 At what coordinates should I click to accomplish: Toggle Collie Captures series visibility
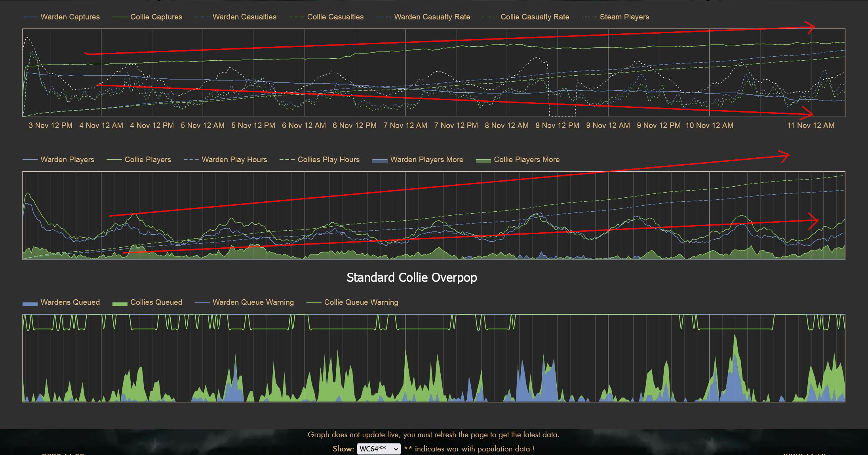156,17
